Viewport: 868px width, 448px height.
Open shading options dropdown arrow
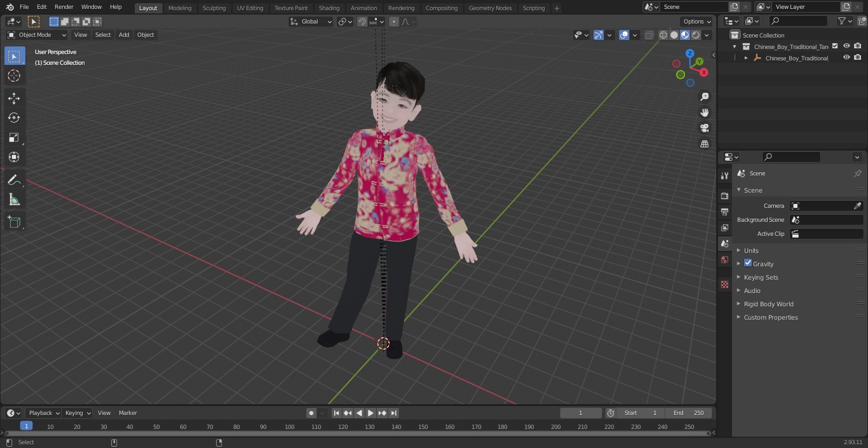pyautogui.click(x=707, y=35)
